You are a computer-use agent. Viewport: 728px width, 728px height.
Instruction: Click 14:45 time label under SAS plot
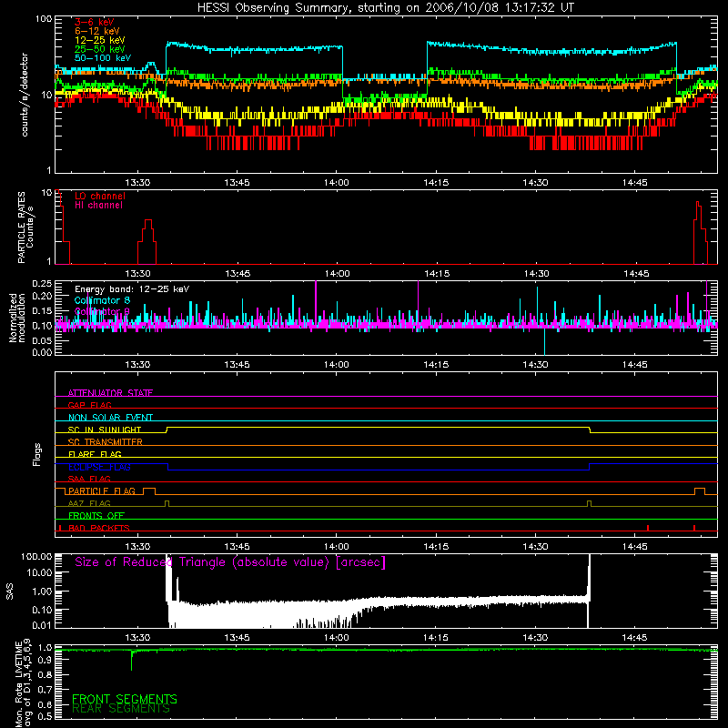coord(634,638)
